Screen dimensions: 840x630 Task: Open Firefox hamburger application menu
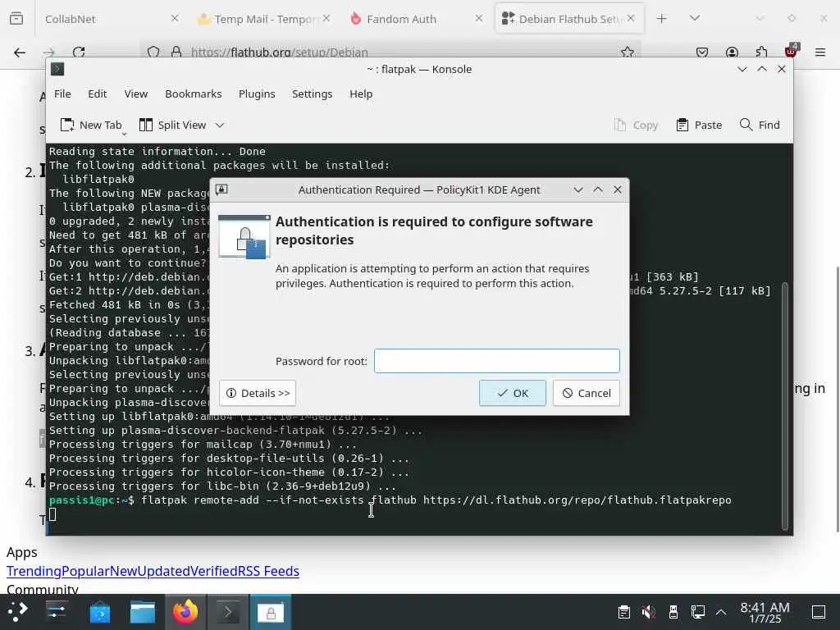point(820,52)
